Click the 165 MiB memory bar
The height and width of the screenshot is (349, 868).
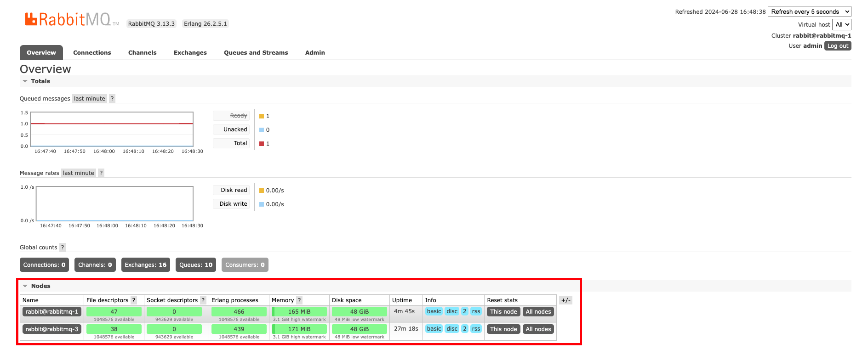point(299,312)
